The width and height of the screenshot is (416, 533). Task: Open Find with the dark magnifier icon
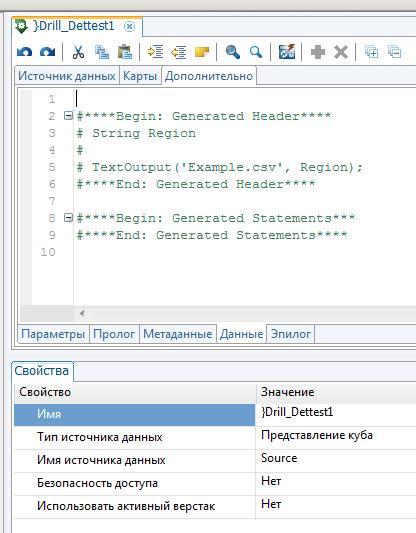pyautogui.click(x=232, y=52)
